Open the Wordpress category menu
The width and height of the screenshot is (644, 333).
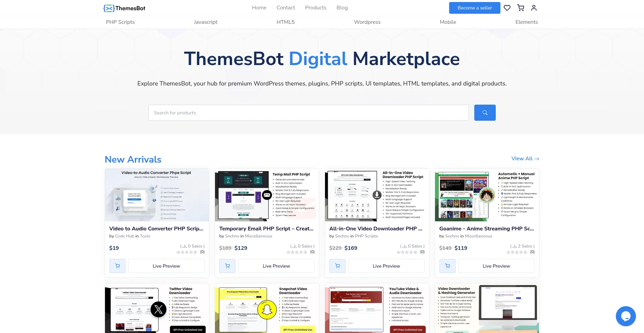[x=367, y=22]
